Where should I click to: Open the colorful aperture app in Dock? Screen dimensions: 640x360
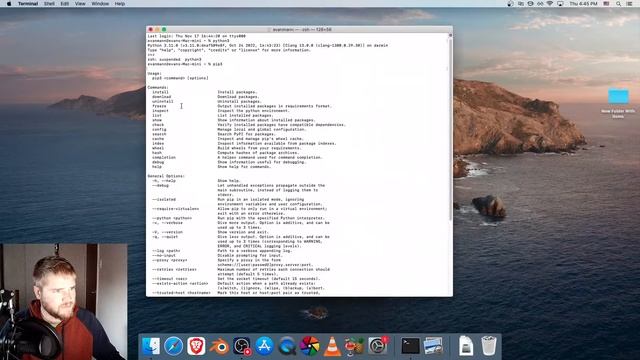click(x=310, y=346)
